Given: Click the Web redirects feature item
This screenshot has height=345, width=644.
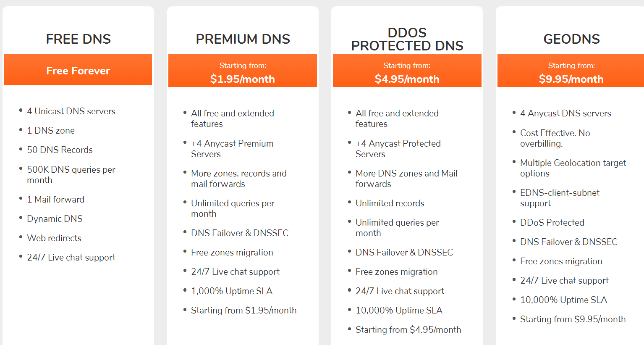Looking at the screenshot, I should [x=54, y=238].
